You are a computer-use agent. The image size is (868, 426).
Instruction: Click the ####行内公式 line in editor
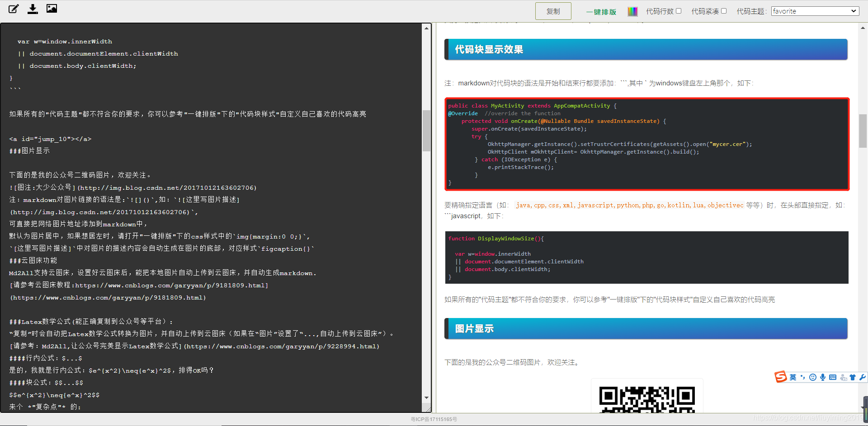46,358
